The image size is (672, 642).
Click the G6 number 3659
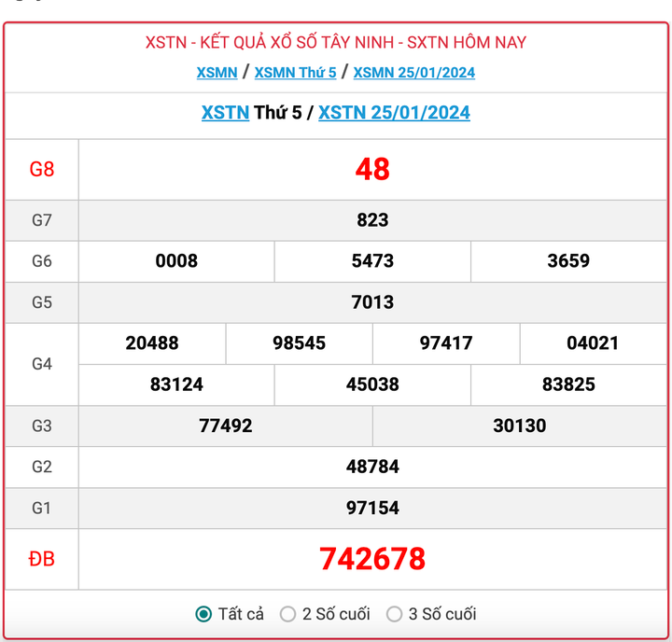568,261
